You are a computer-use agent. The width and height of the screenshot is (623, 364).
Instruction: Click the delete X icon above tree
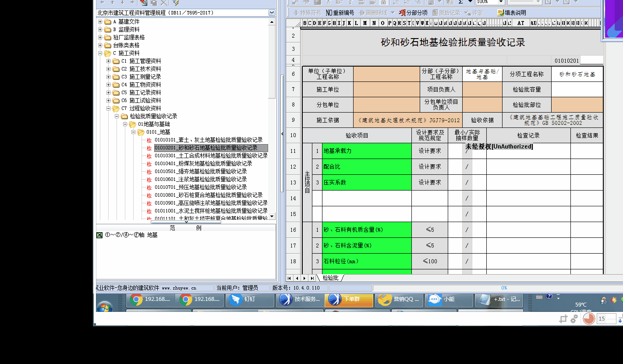(164, 3)
